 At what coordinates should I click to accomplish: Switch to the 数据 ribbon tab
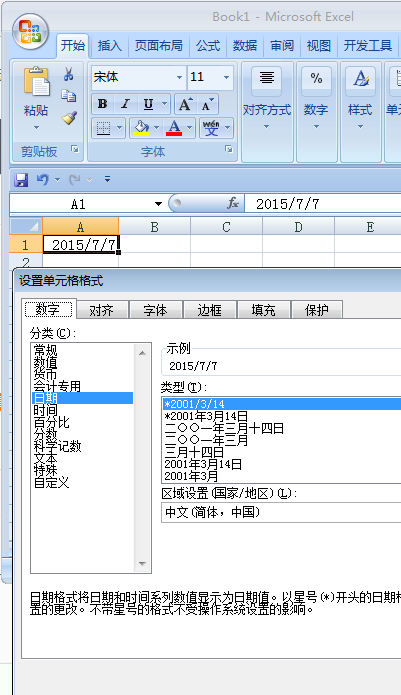[245, 45]
